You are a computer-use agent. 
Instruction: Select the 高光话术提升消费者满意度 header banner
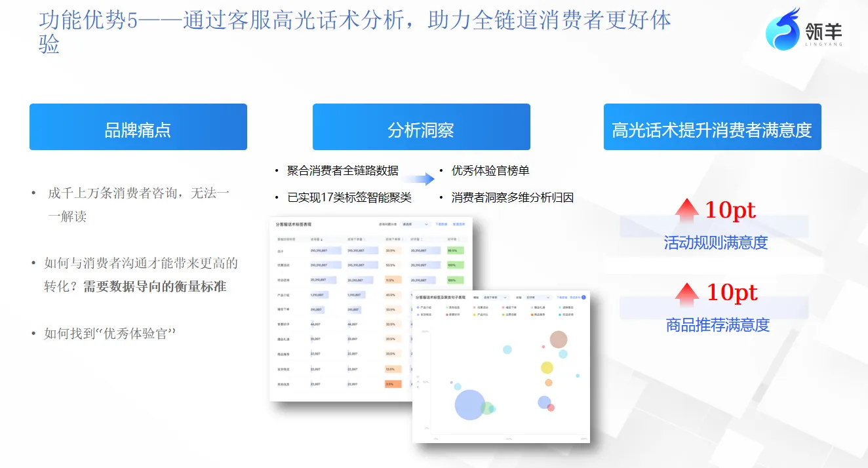(x=712, y=127)
